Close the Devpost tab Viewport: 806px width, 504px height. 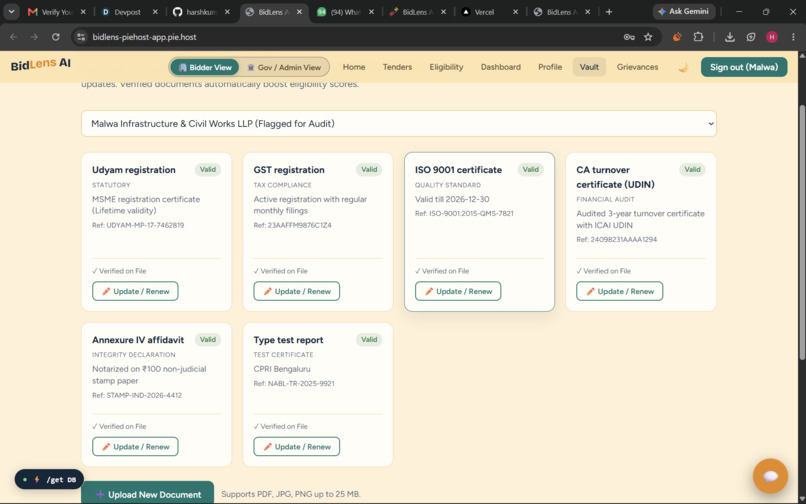coord(155,12)
